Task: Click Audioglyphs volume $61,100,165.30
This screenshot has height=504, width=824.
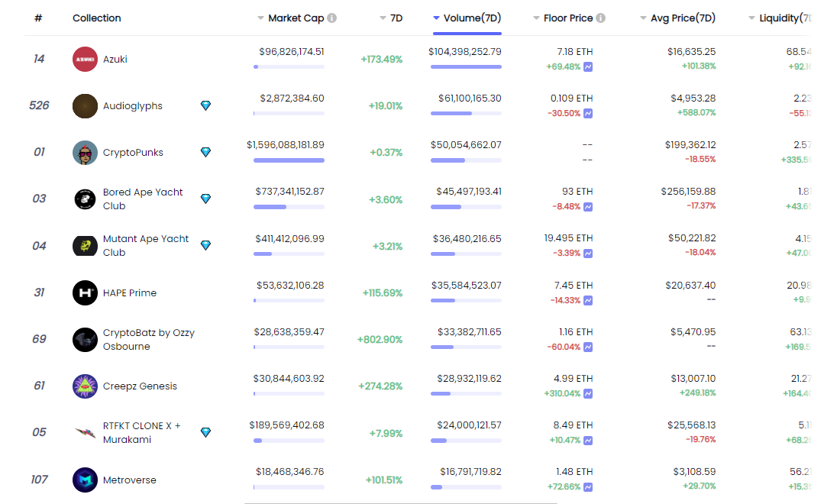Action: [470, 99]
